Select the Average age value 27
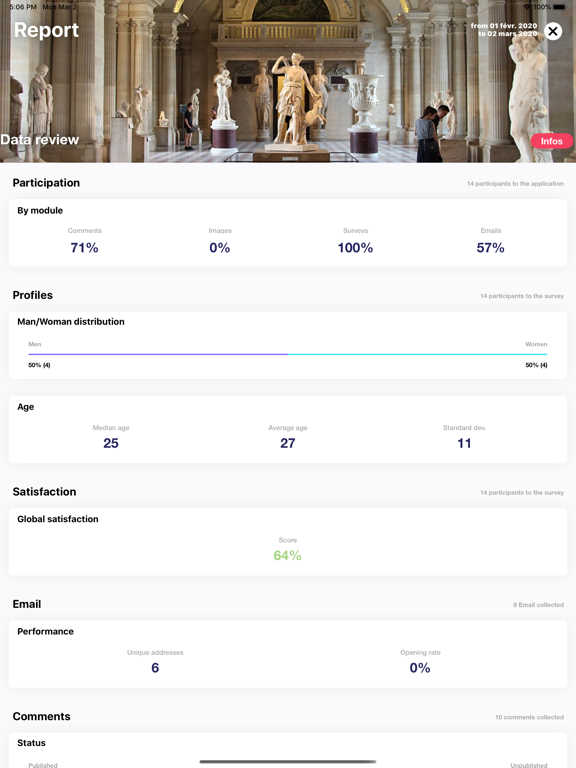 [288, 443]
